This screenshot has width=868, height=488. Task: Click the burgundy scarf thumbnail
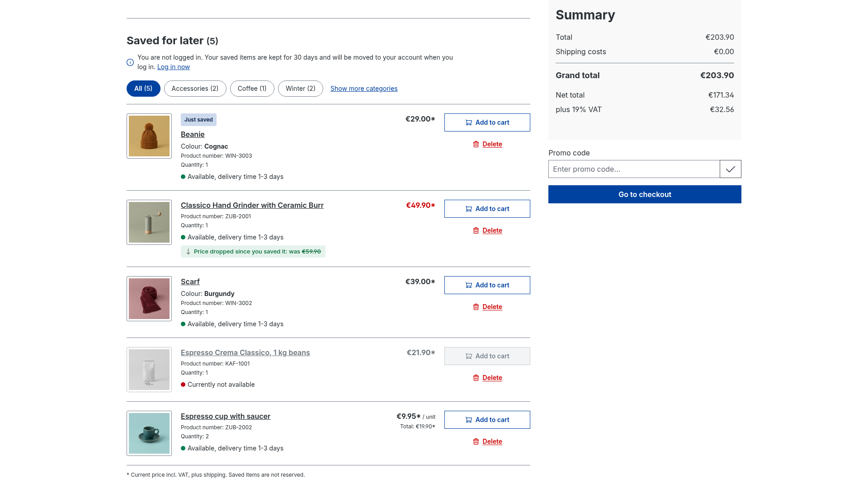149,299
